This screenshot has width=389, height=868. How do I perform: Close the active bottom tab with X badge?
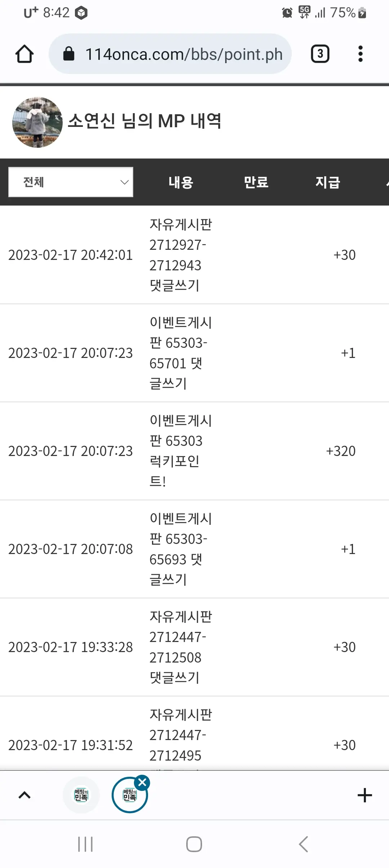[143, 782]
